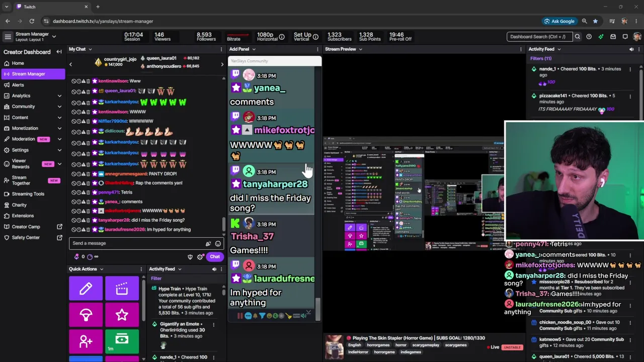This screenshot has height=362, width=644.
Task: Toggle the filter funnel in chat widget
Action: tap(262, 316)
